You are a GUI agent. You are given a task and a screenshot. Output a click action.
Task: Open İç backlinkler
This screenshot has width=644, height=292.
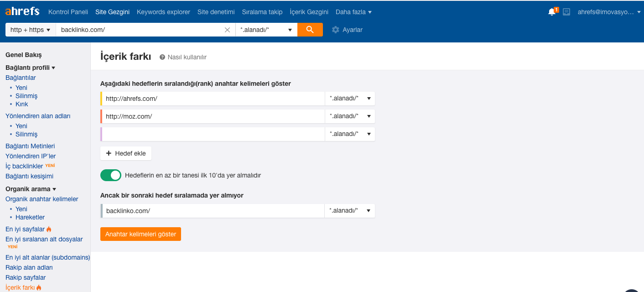coord(24,166)
